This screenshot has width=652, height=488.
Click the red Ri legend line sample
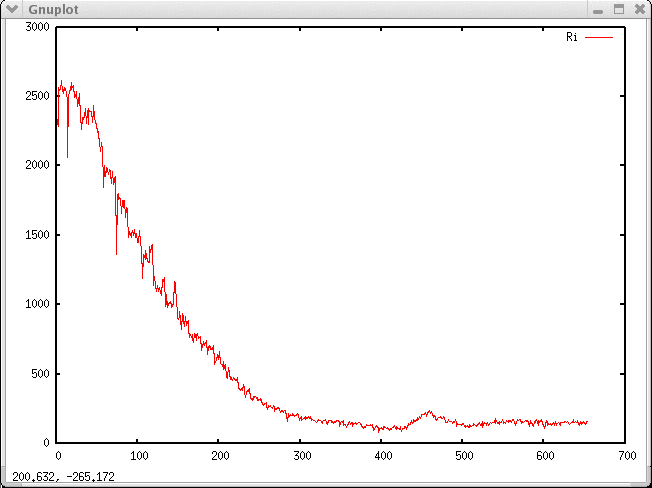(x=599, y=37)
